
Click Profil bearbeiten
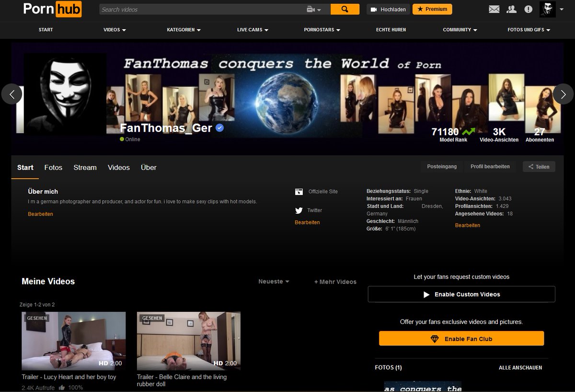coord(490,166)
